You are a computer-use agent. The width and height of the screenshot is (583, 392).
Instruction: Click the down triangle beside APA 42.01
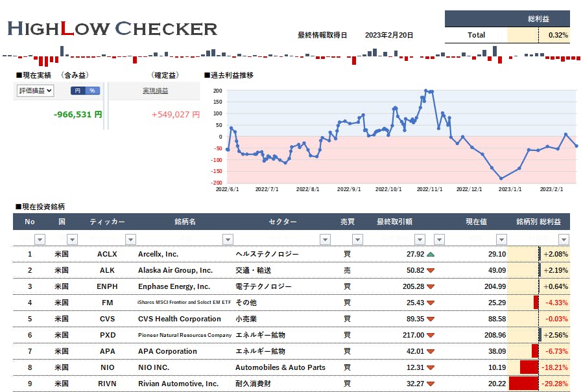coord(431,351)
